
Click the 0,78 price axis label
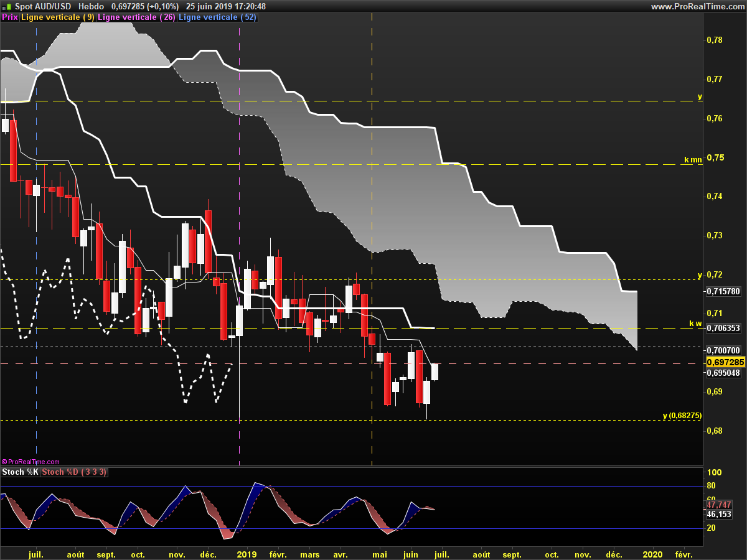point(715,40)
